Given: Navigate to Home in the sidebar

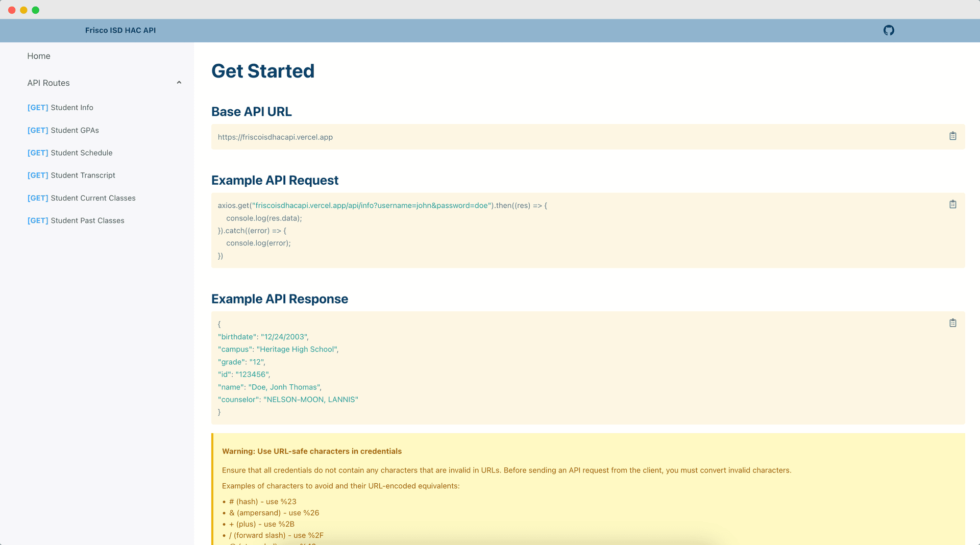Looking at the screenshot, I should (x=39, y=56).
